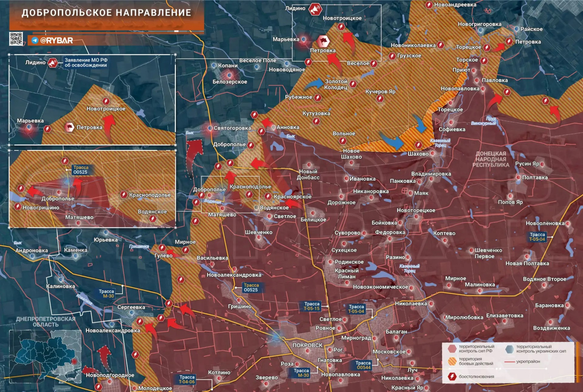The width and height of the screenshot is (583, 392).
Task: Click the ДНЕПРОПЕТРОВСКАЯ ОБЛАСТЬ region label
Action: point(46,322)
